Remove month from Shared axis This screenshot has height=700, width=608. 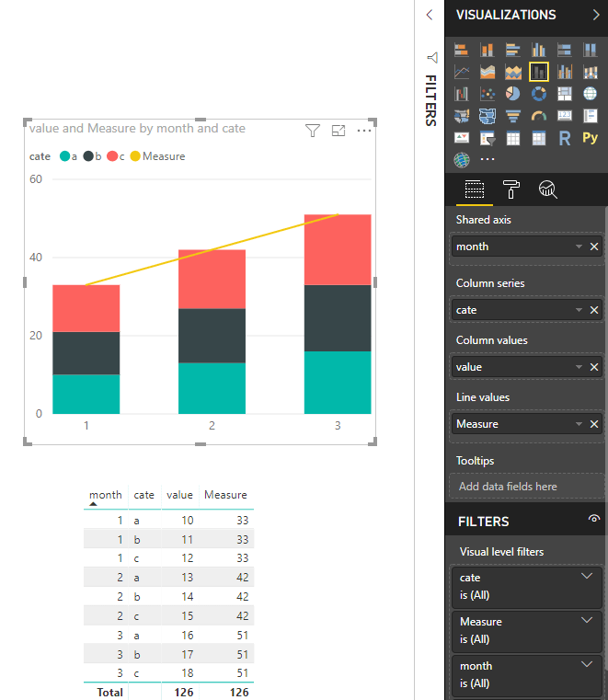tap(594, 247)
